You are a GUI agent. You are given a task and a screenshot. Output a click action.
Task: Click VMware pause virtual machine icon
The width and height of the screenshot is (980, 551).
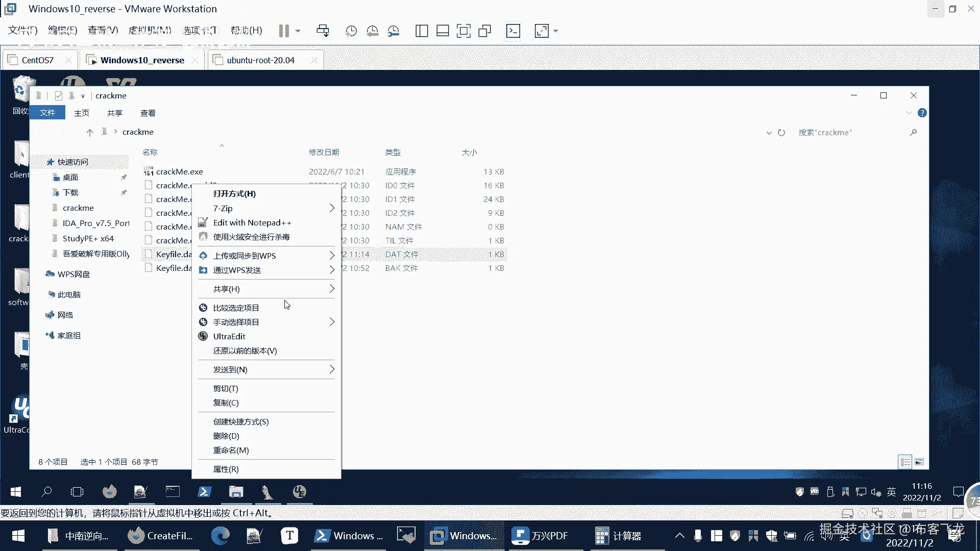[284, 31]
